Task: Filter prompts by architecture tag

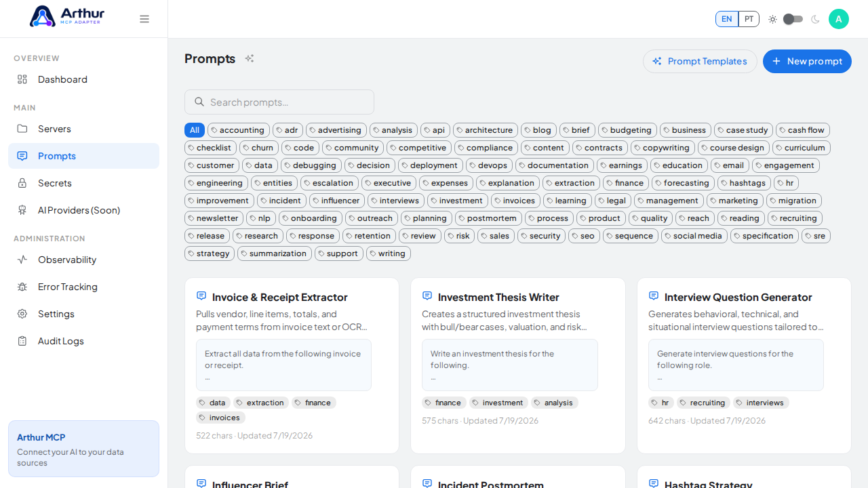Action: coord(486,130)
